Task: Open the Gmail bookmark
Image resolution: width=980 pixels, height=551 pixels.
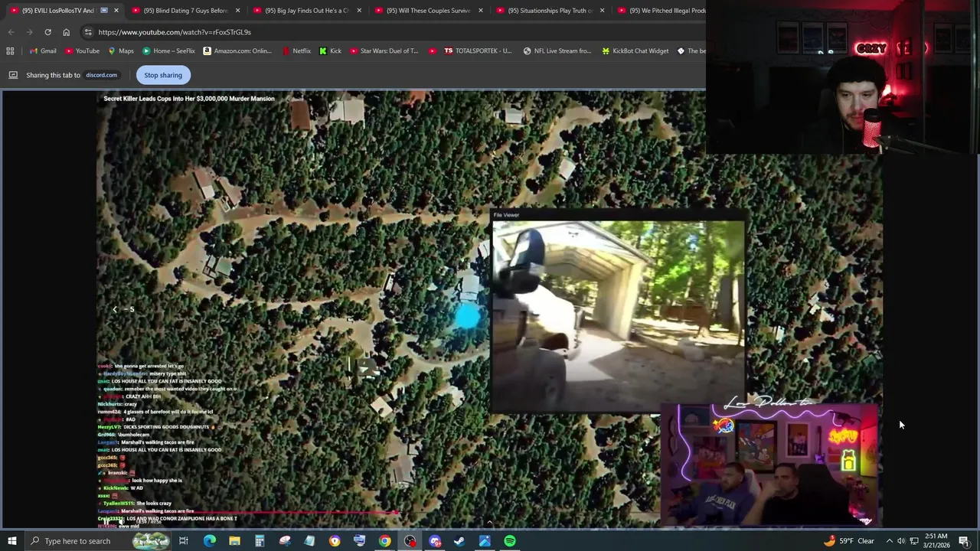Action: (42, 51)
